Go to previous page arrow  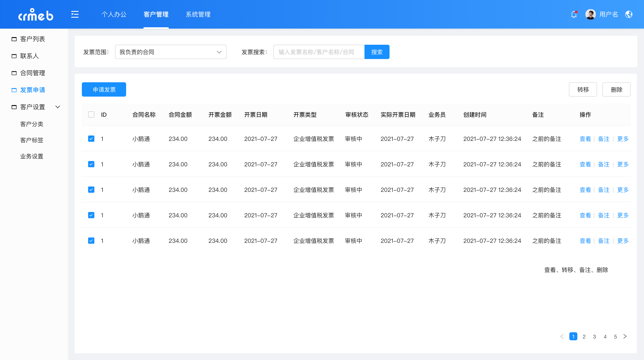coord(562,337)
